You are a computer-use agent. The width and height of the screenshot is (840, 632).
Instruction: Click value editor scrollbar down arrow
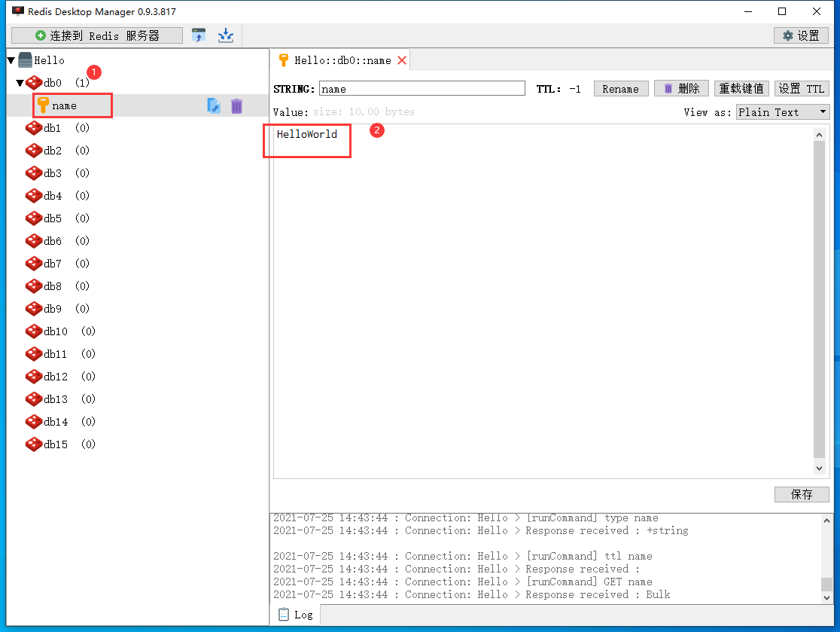click(x=819, y=468)
